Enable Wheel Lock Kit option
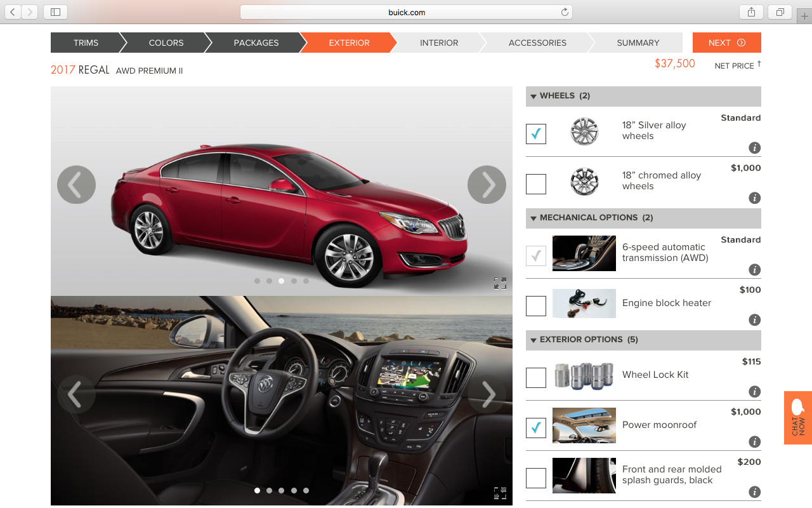812x508 pixels. [536, 378]
